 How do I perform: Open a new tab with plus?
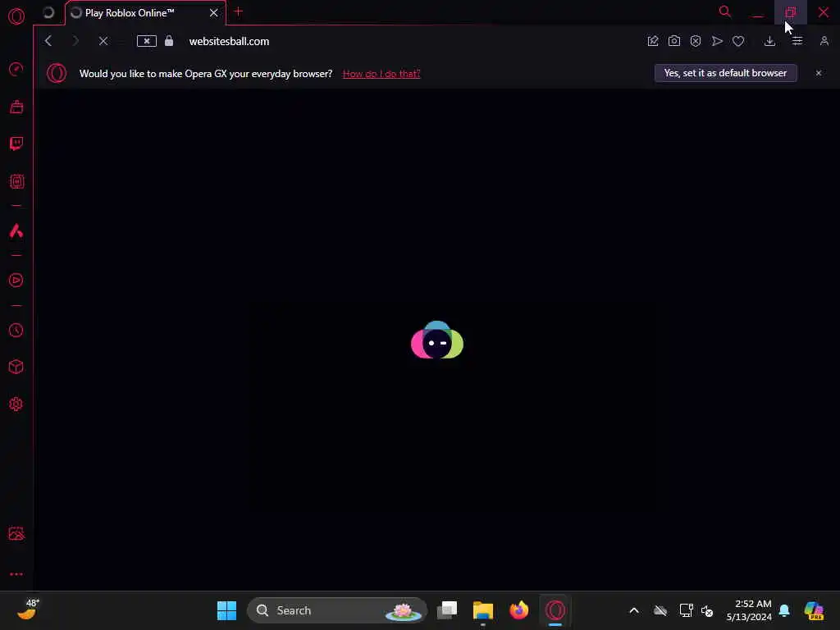[x=239, y=11]
